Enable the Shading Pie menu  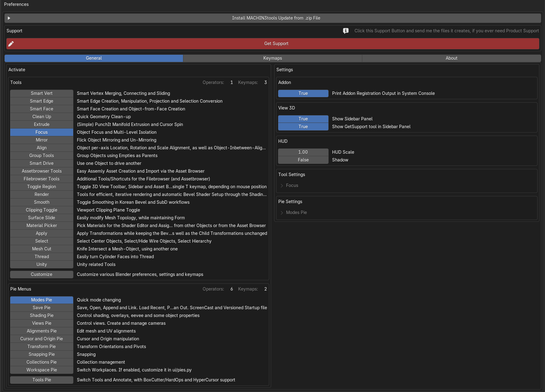pyautogui.click(x=42, y=315)
